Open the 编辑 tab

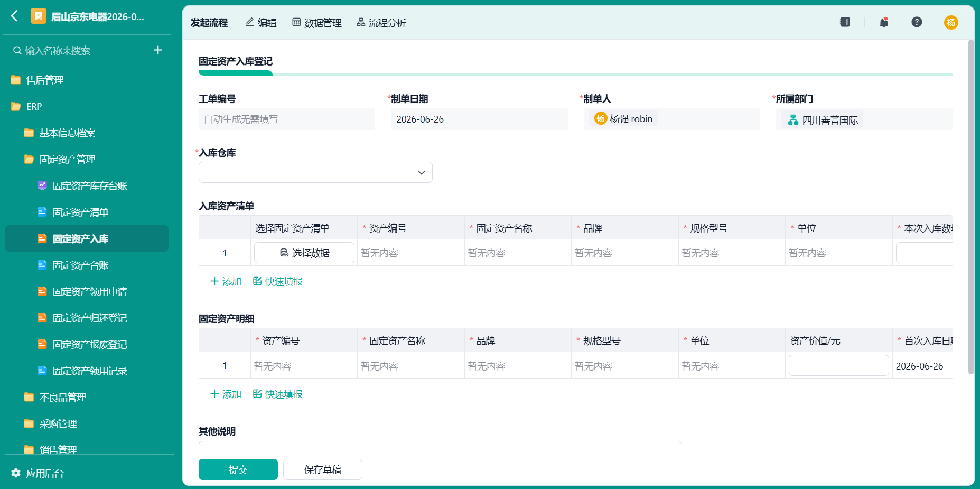261,23
